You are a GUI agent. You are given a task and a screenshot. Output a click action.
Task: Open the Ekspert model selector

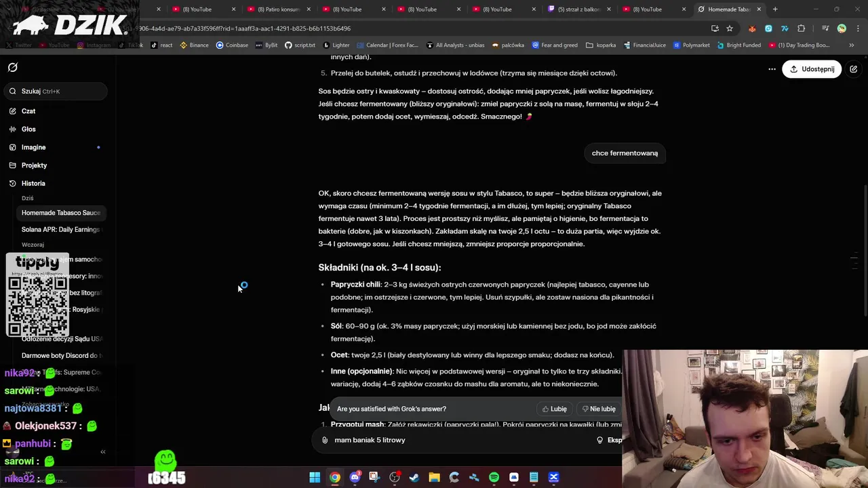[x=610, y=440]
